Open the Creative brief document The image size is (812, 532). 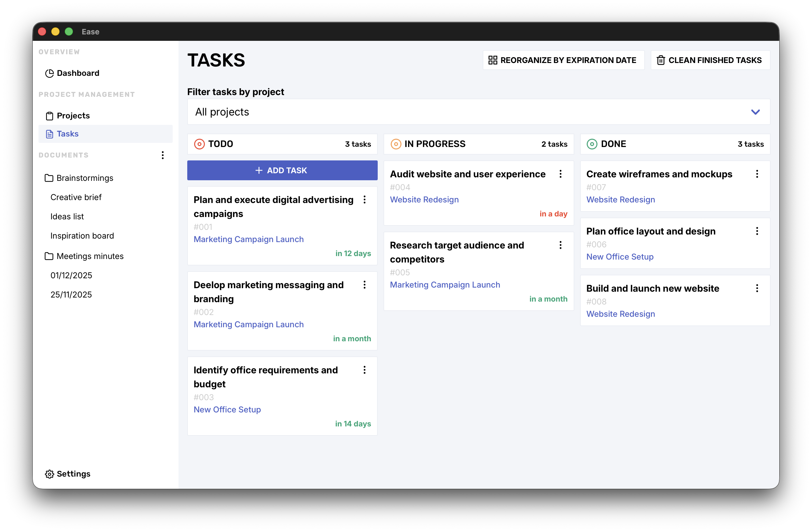click(x=76, y=197)
